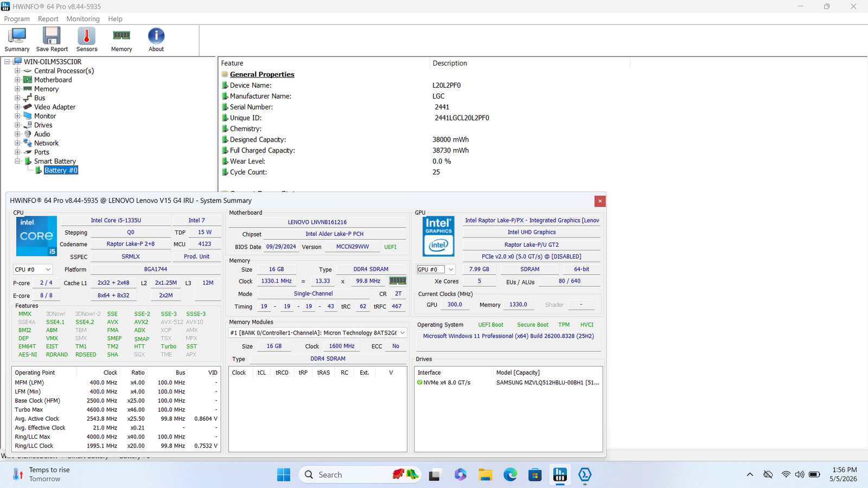Click the Intel Core i5 logo
Image resolution: width=868 pixels, height=488 pixels.
pyautogui.click(x=36, y=236)
